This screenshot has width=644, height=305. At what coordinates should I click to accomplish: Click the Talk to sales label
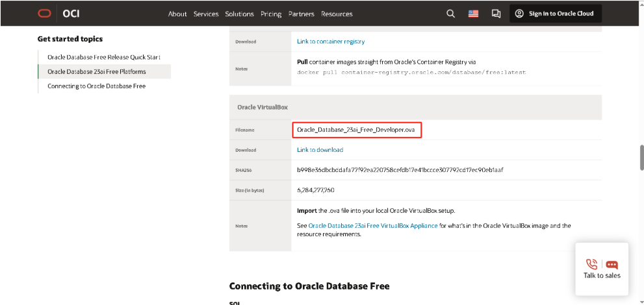[x=602, y=276]
